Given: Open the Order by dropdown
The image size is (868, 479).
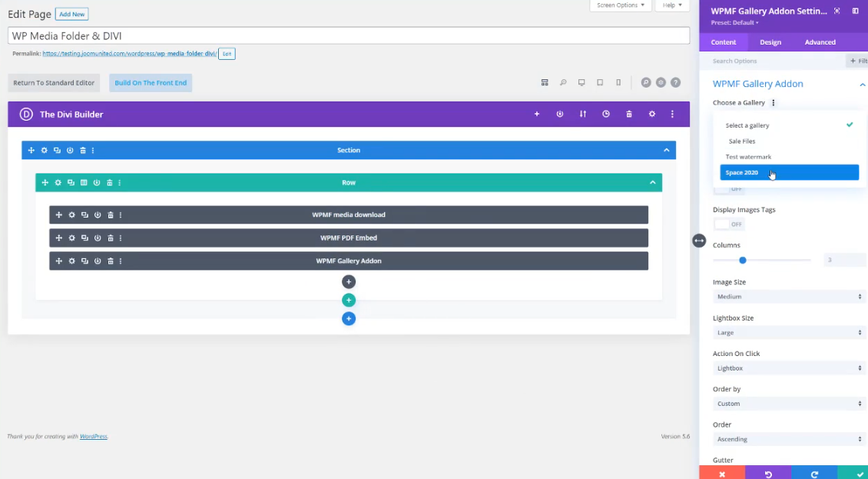Looking at the screenshot, I should [789, 404].
